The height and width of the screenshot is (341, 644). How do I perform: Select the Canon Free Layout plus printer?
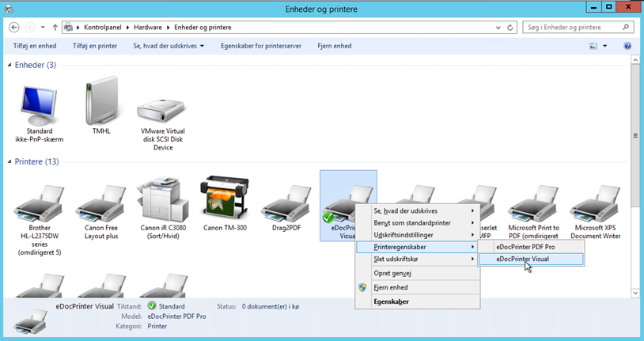click(x=101, y=212)
